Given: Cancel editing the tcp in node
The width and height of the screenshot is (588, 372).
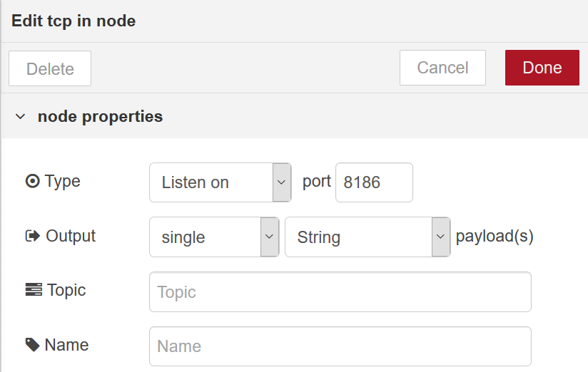Looking at the screenshot, I should pos(442,68).
